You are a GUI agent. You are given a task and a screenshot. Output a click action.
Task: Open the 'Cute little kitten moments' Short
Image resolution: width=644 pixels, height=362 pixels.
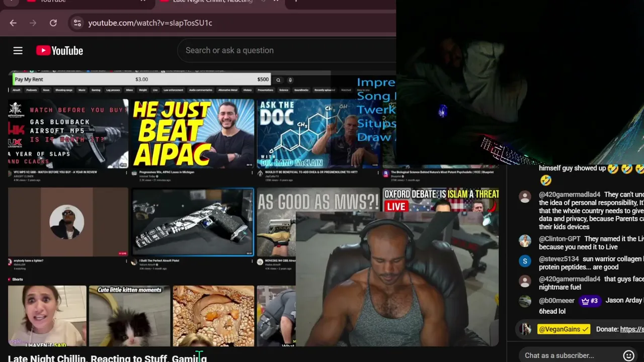[x=130, y=316]
